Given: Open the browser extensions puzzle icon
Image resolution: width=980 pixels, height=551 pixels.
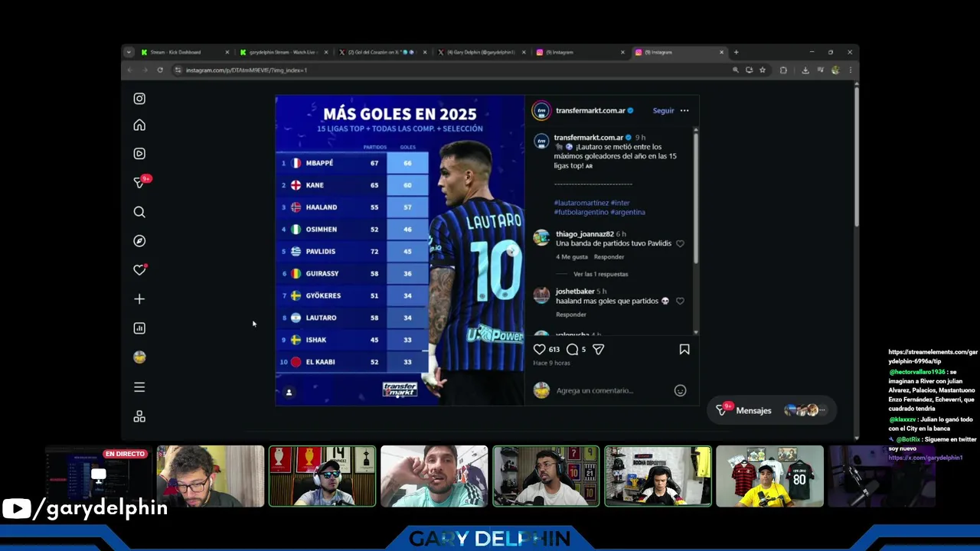Looking at the screenshot, I should [783, 70].
